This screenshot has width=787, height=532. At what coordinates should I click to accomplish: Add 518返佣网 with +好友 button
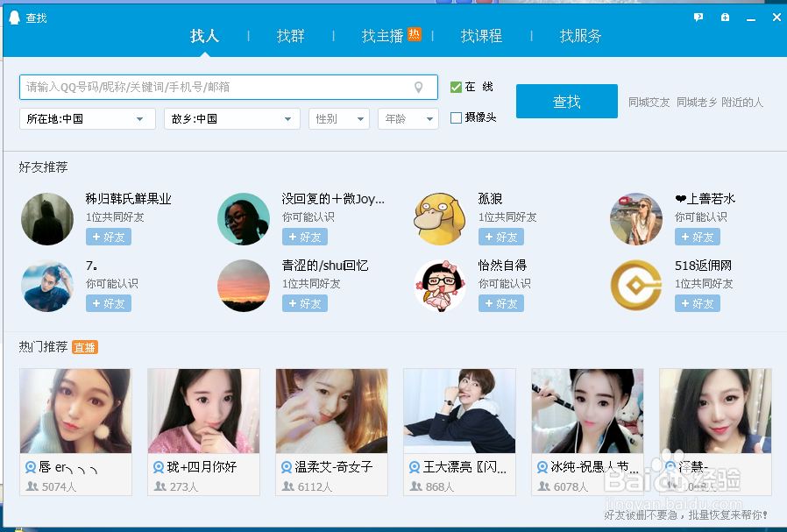click(697, 303)
